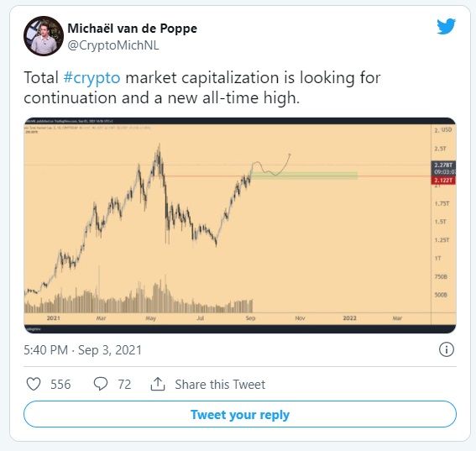
Task: Like the tweet with heart icon
Action: (34, 384)
